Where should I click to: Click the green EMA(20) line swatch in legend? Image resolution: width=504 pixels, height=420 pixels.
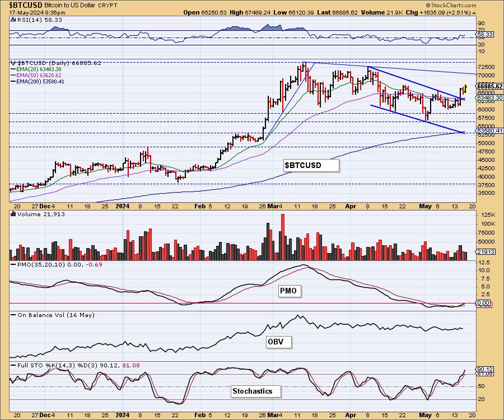click(13, 69)
